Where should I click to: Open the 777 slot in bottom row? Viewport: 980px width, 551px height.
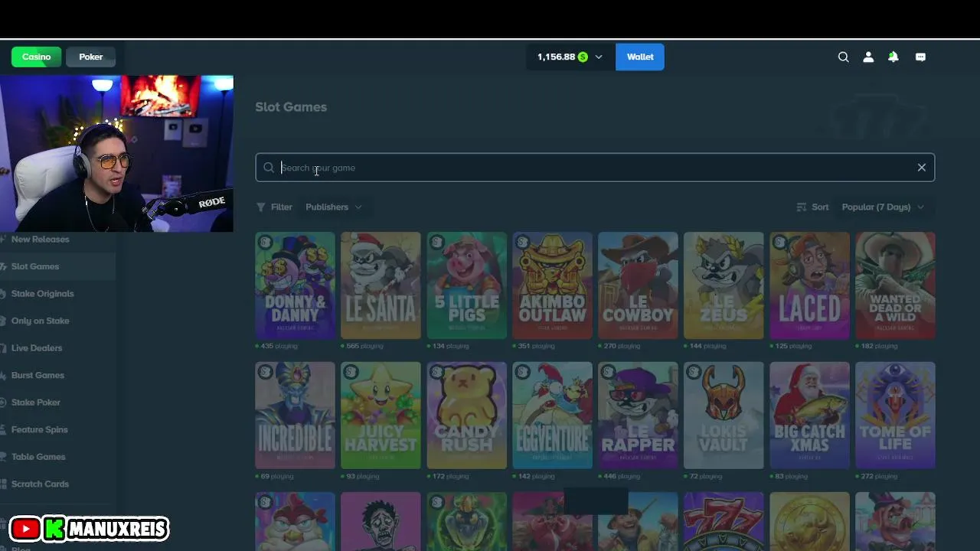pos(724,521)
